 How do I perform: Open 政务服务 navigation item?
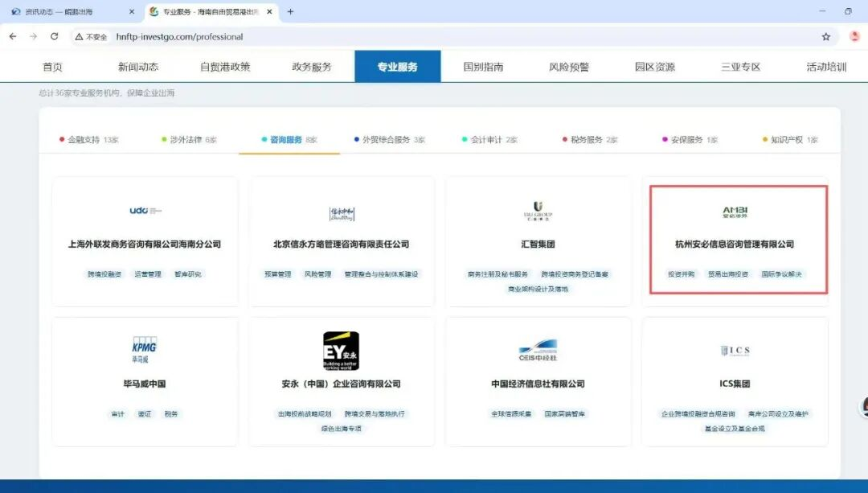click(312, 67)
